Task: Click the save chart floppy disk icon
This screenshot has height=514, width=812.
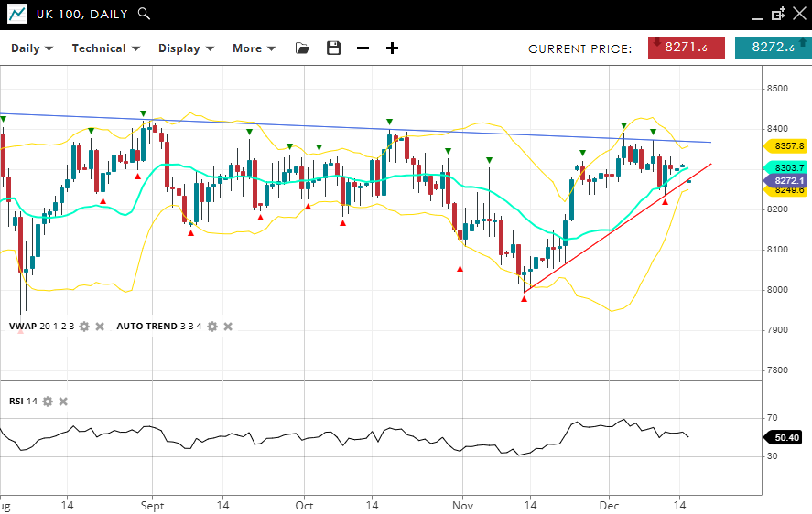Action: tap(333, 48)
